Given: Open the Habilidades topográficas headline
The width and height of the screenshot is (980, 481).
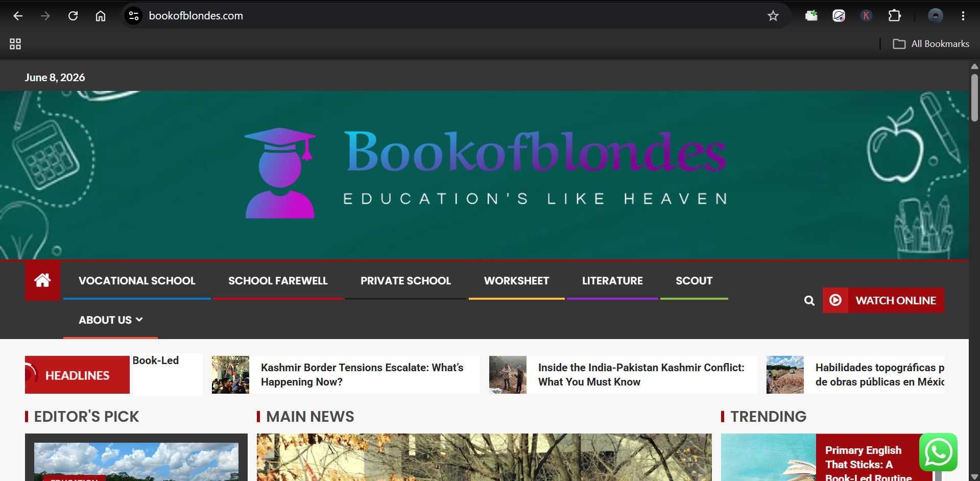Looking at the screenshot, I should (879, 375).
